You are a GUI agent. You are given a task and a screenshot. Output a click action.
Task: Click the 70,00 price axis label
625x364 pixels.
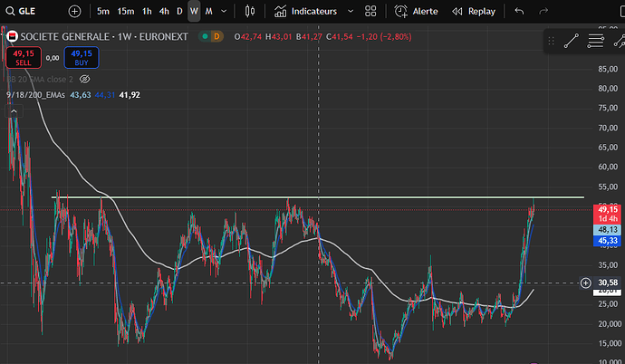click(608, 128)
